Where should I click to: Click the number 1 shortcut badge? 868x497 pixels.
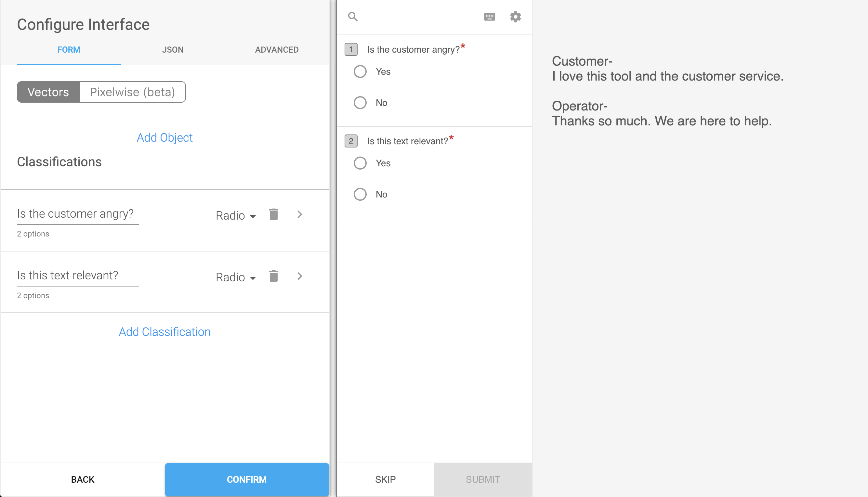pyautogui.click(x=351, y=49)
